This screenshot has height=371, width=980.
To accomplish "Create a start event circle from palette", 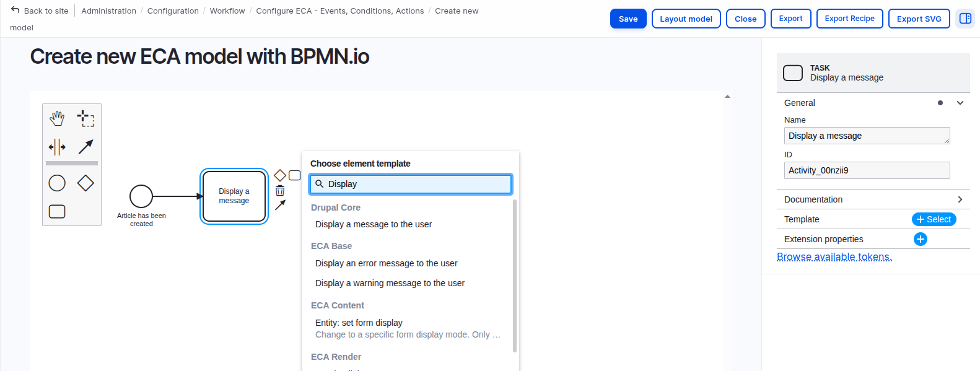I will (x=57, y=183).
